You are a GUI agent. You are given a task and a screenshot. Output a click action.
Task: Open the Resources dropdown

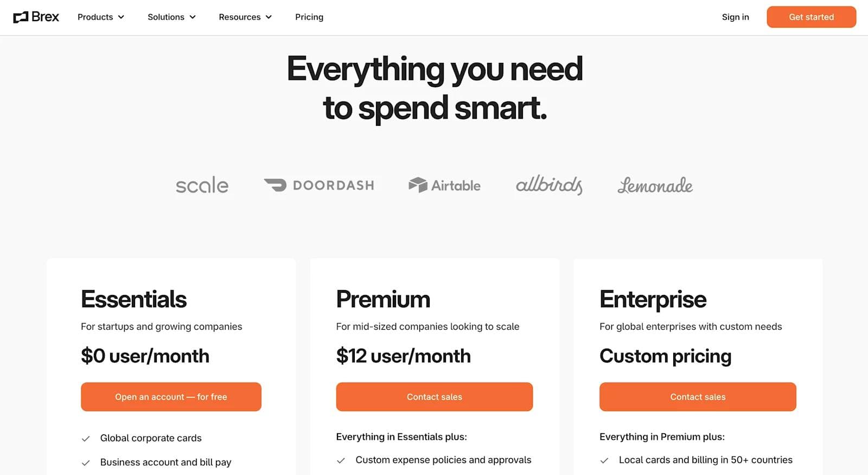pos(245,17)
